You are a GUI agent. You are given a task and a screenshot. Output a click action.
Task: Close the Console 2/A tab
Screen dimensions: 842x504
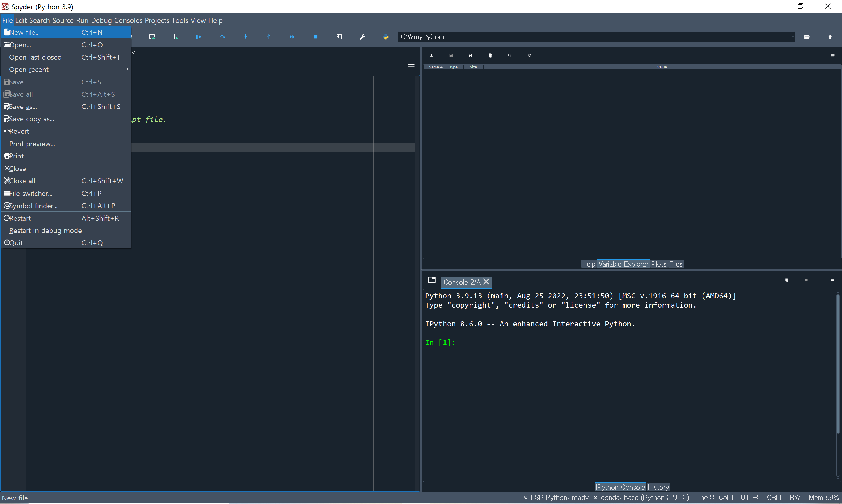[x=486, y=282]
